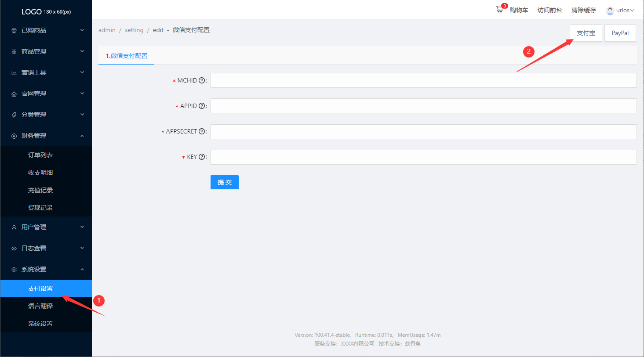Image resolution: width=644 pixels, height=357 pixels.
Task: Click the 官网管理 home icon
Action: click(14, 94)
